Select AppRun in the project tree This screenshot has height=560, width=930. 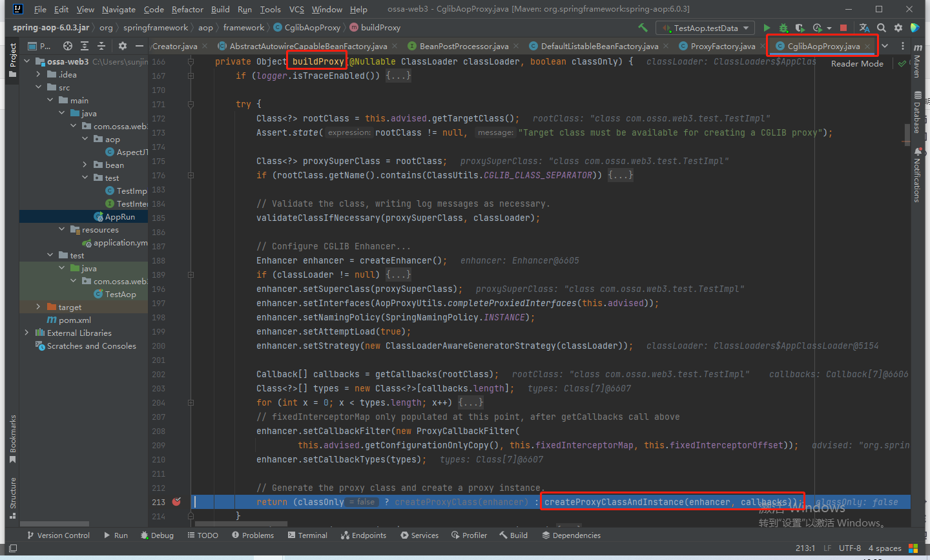tap(120, 216)
